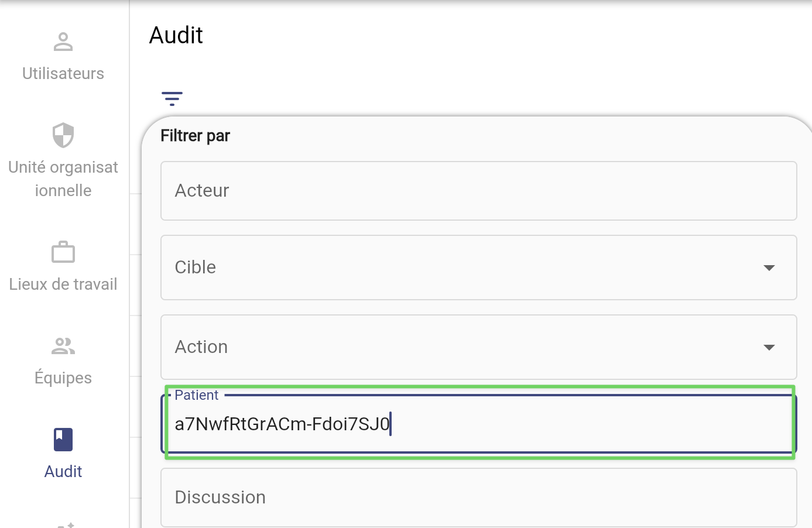
Task: Open Unité organisationnelle shield icon
Action: [63, 135]
